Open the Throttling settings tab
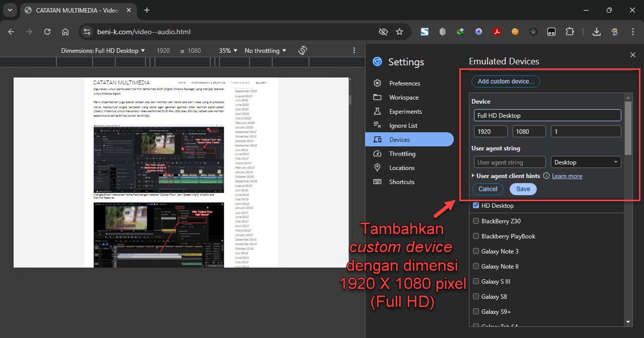 tap(410, 153)
